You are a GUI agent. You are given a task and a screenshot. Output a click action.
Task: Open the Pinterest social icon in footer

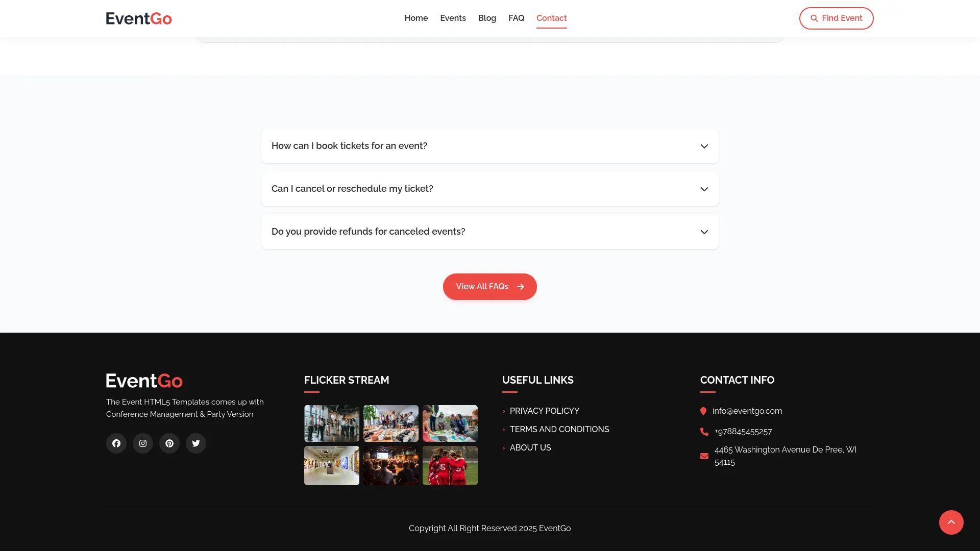169,443
